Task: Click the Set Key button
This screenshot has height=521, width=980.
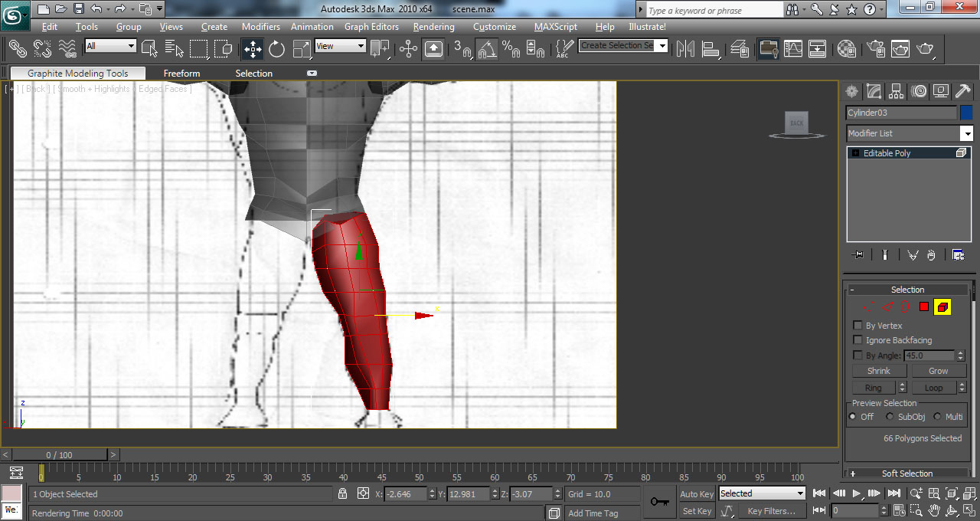Action: [x=697, y=511]
